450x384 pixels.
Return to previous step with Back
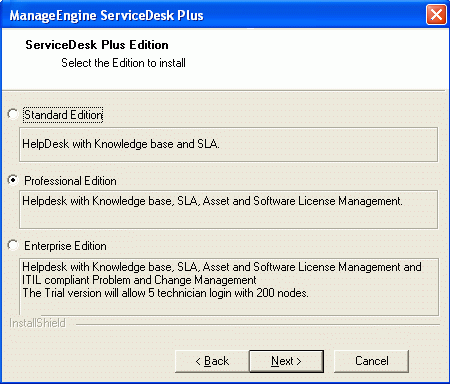click(212, 361)
